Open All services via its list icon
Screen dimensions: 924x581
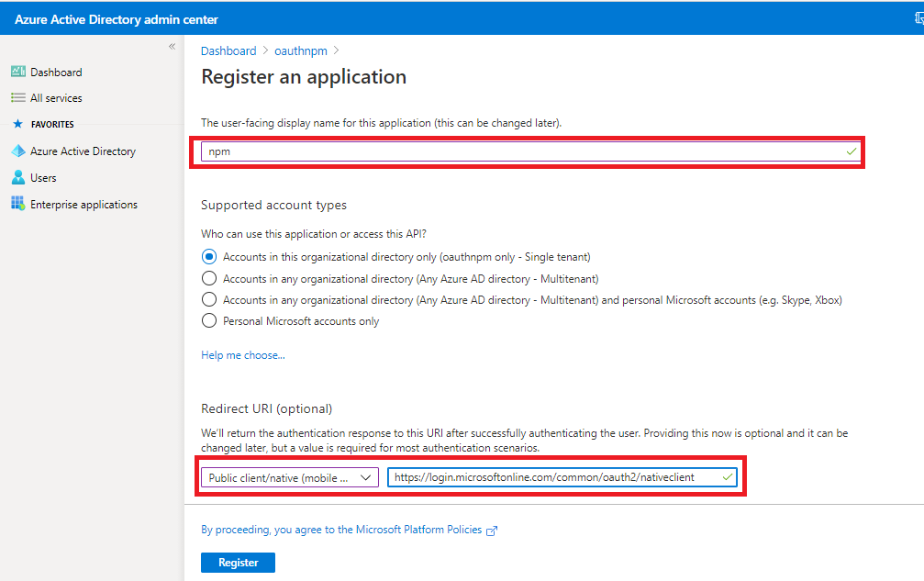tap(17, 98)
